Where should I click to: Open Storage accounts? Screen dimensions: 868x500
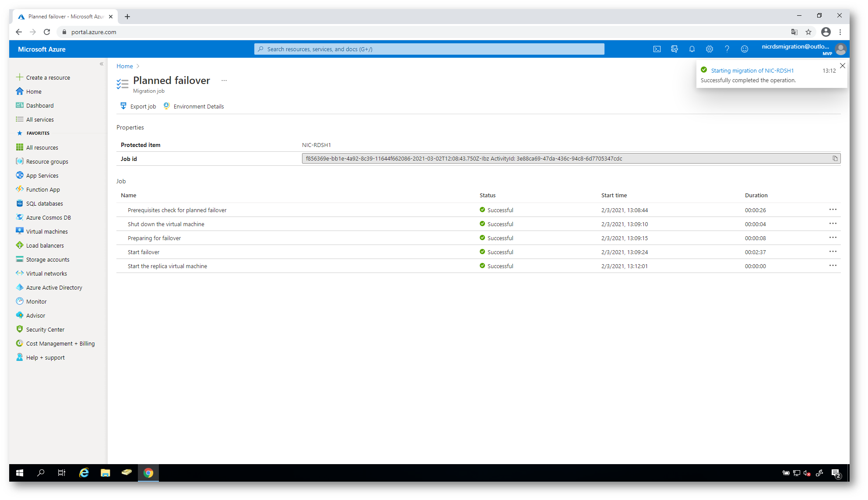(42, 259)
